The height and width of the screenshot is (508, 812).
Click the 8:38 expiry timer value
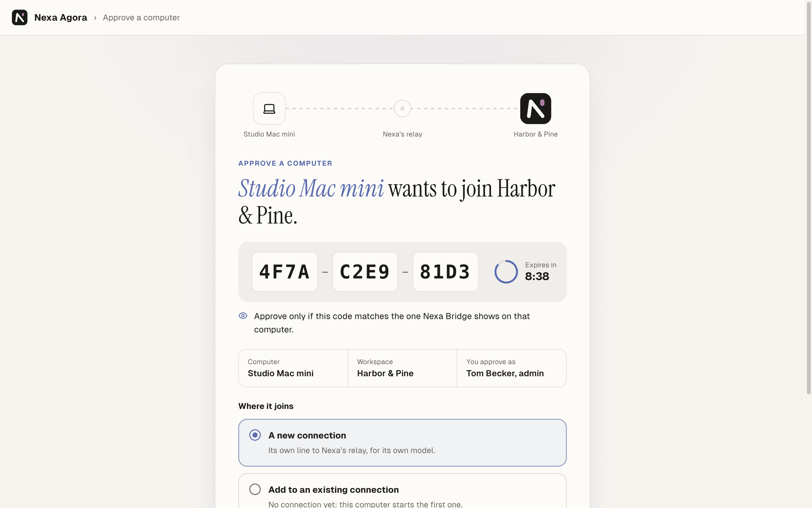pos(537,276)
